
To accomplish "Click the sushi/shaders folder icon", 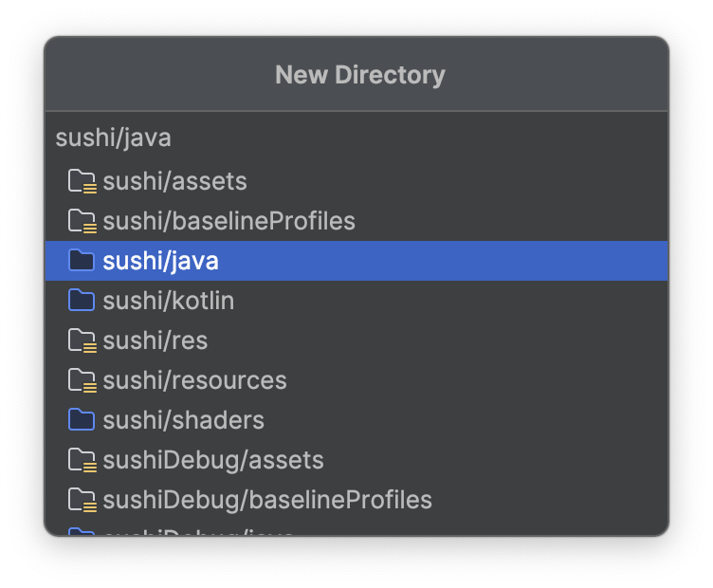I will [82, 420].
